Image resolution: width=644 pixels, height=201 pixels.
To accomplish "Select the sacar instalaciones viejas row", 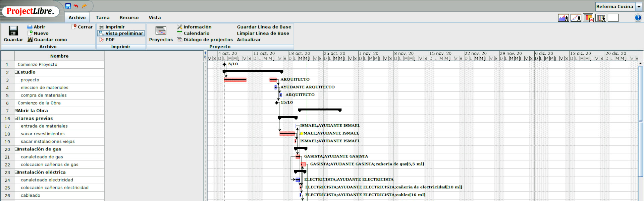I will [59, 141].
